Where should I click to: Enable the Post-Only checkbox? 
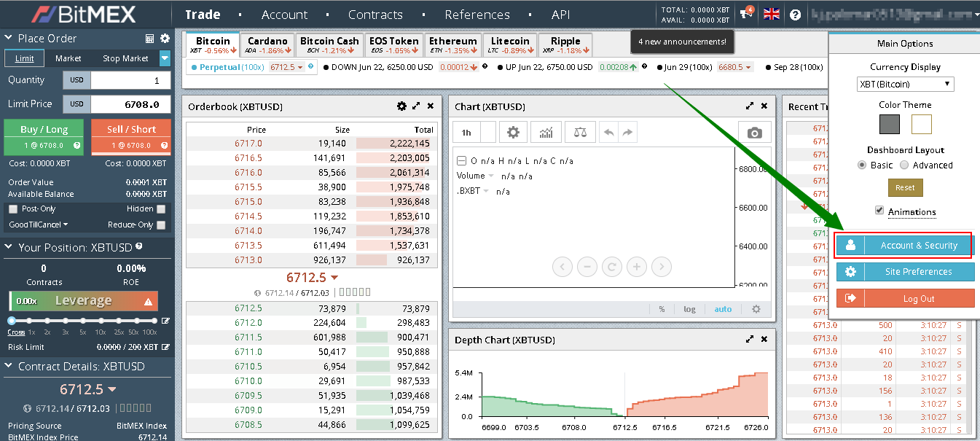coord(12,209)
